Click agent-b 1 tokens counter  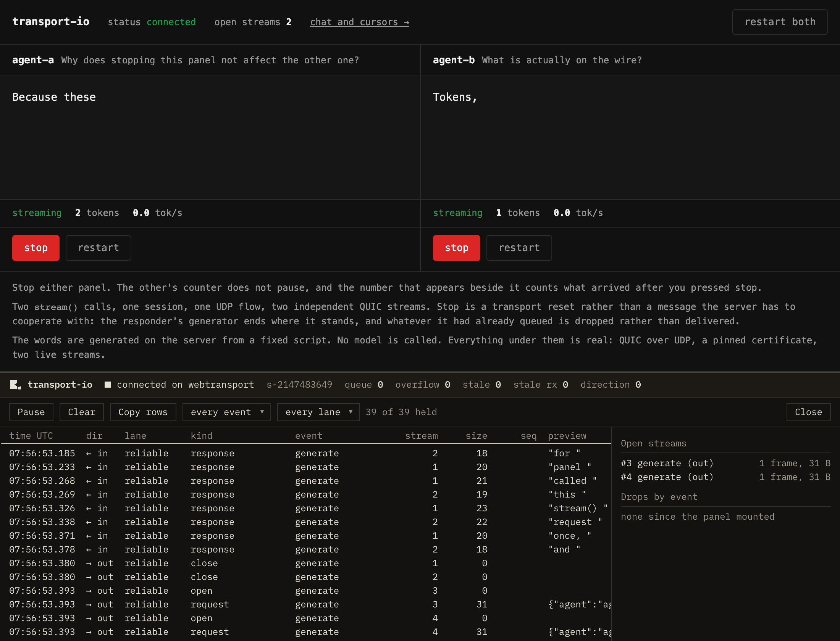pyautogui.click(x=518, y=213)
